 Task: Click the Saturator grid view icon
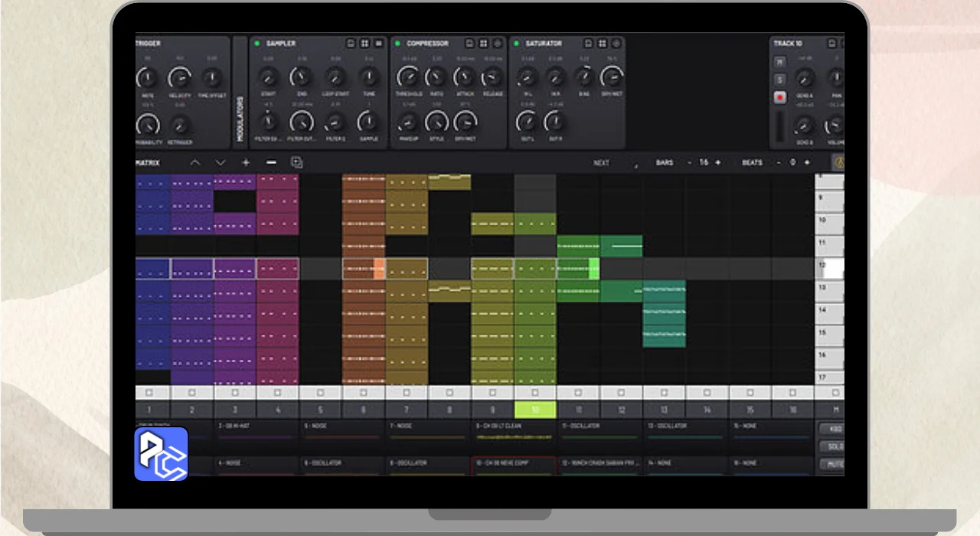(603, 44)
